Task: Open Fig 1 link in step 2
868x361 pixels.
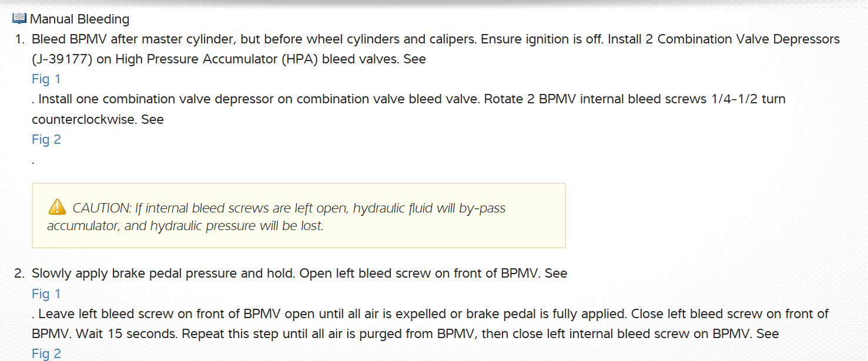Action: tap(46, 294)
